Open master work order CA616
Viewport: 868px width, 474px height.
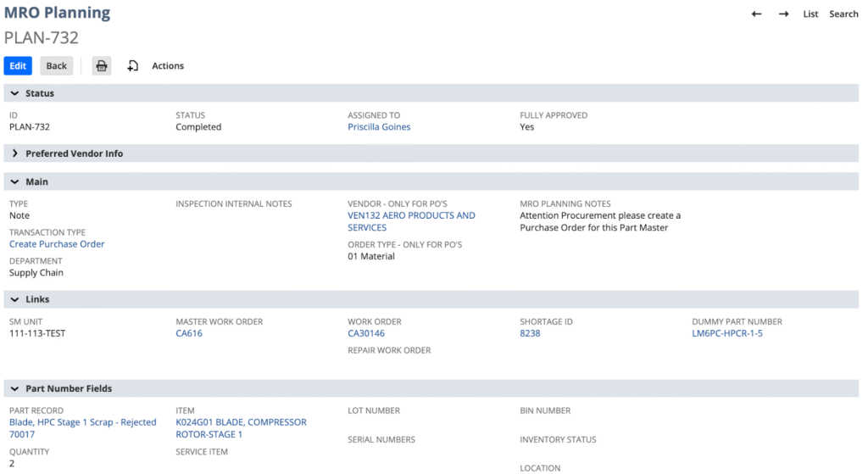[x=189, y=333]
